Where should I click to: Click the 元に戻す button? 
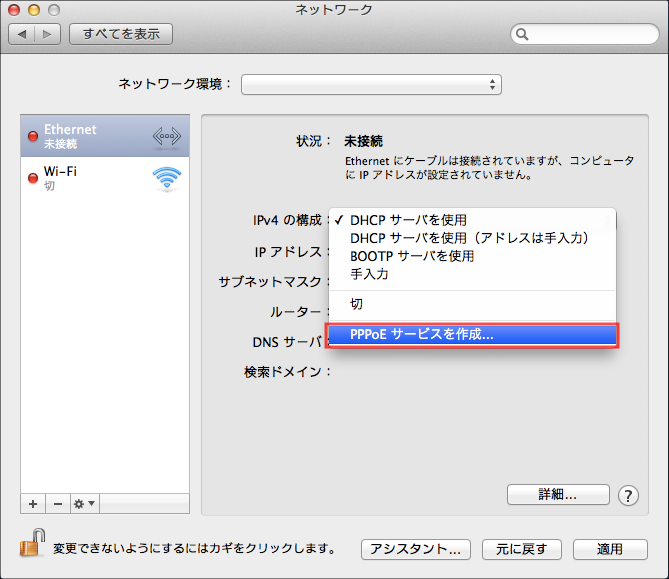click(522, 549)
